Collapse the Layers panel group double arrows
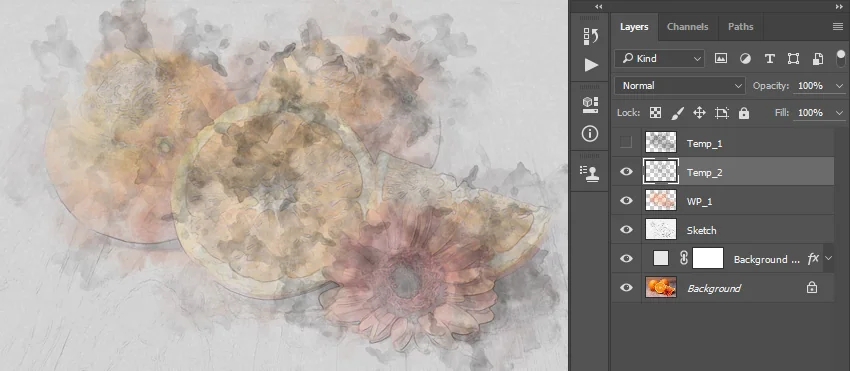 tap(839, 7)
